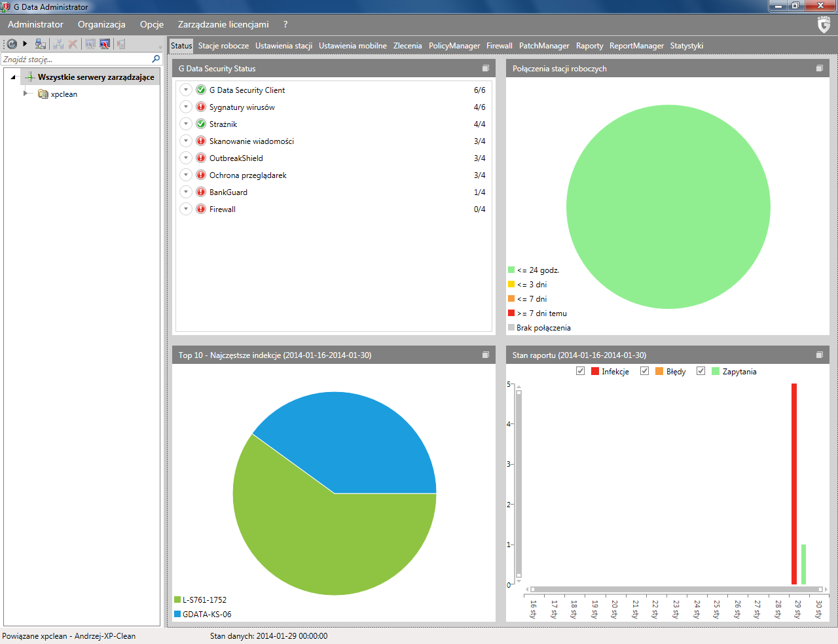Uncheck the Zapytania series checkbox
The height and width of the screenshot is (644, 838).
coord(701,371)
